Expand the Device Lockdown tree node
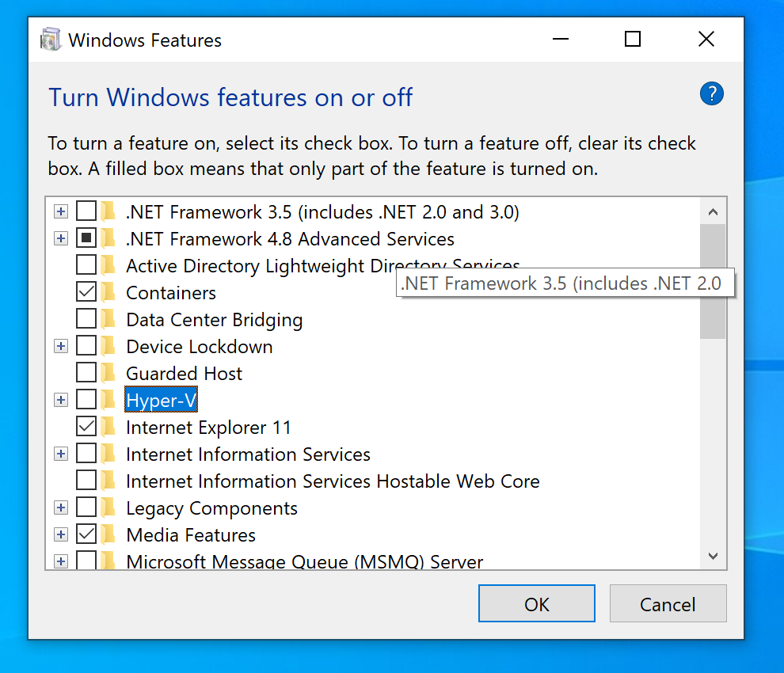784x673 pixels. point(61,346)
